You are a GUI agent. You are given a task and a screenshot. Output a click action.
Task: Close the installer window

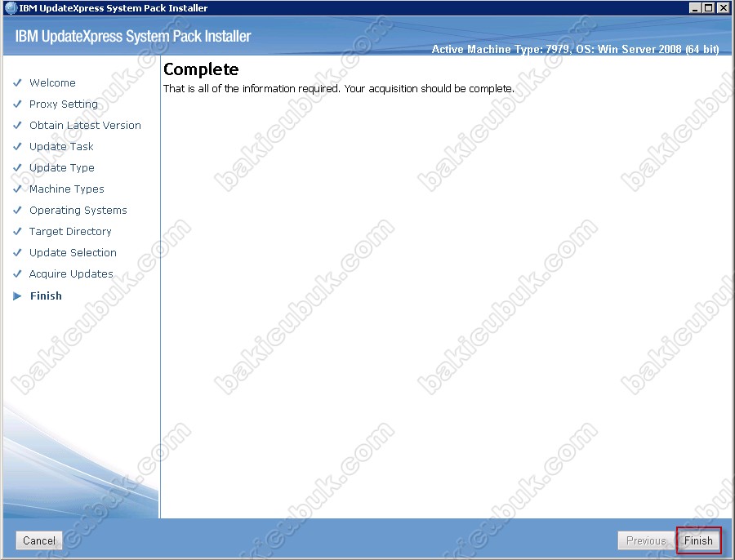724,8
